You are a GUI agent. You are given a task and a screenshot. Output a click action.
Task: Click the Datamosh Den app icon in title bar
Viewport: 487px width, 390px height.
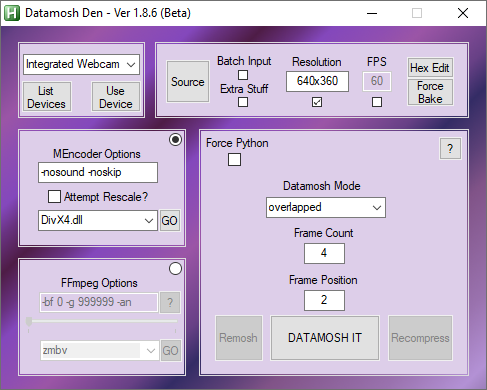click(12, 13)
